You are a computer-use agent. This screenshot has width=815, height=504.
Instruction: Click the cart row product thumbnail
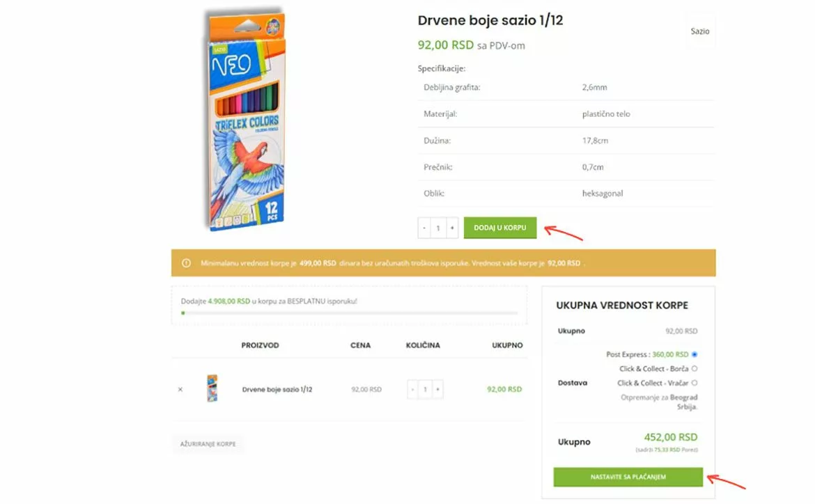(212, 388)
